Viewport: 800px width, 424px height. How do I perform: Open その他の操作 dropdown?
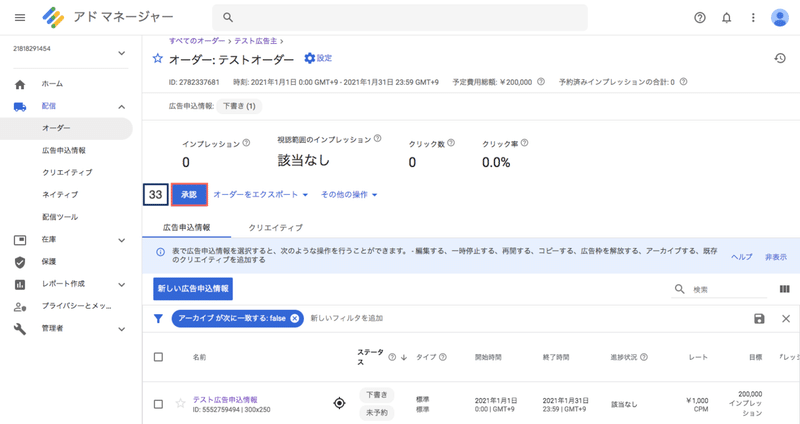(x=349, y=194)
